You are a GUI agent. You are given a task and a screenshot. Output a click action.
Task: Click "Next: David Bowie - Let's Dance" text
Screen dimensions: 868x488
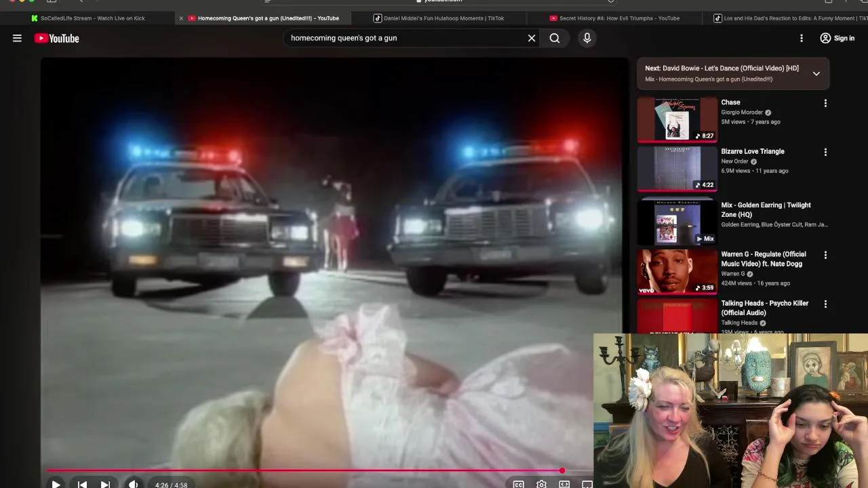[x=722, y=68]
